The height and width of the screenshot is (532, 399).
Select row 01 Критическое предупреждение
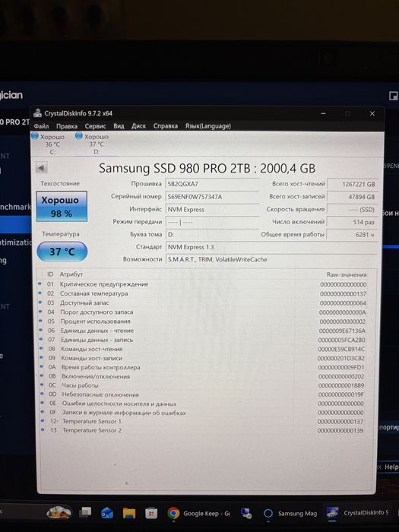(x=202, y=284)
